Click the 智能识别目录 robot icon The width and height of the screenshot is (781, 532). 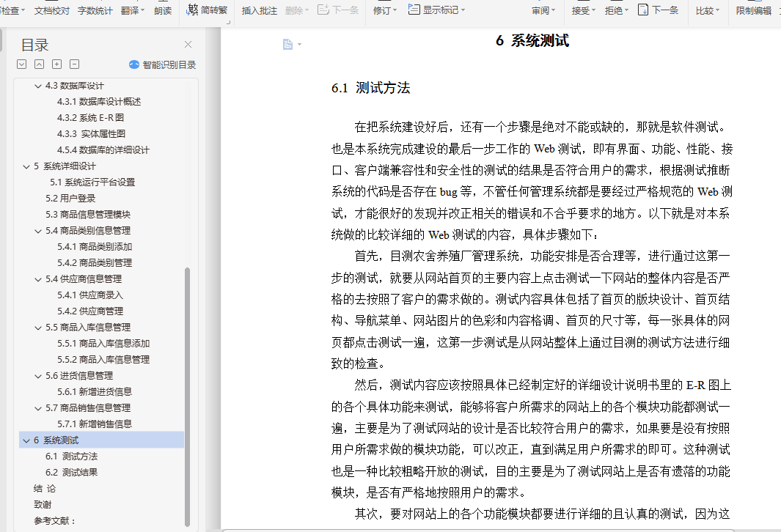[x=134, y=64]
